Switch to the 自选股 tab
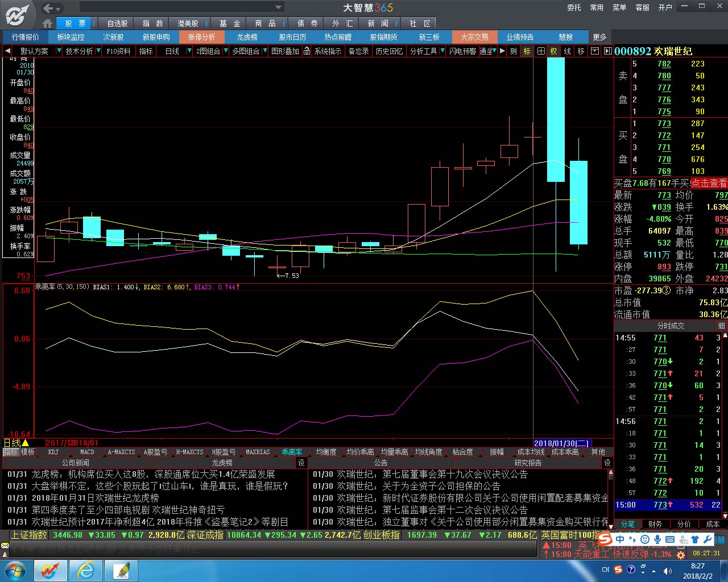 click(117, 23)
